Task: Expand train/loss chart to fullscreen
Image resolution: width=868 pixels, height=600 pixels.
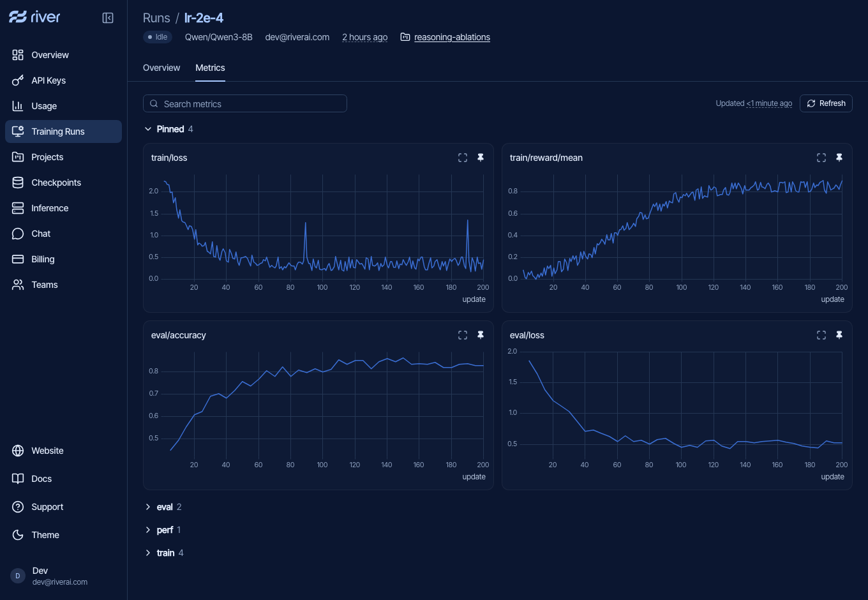Action: [x=463, y=158]
